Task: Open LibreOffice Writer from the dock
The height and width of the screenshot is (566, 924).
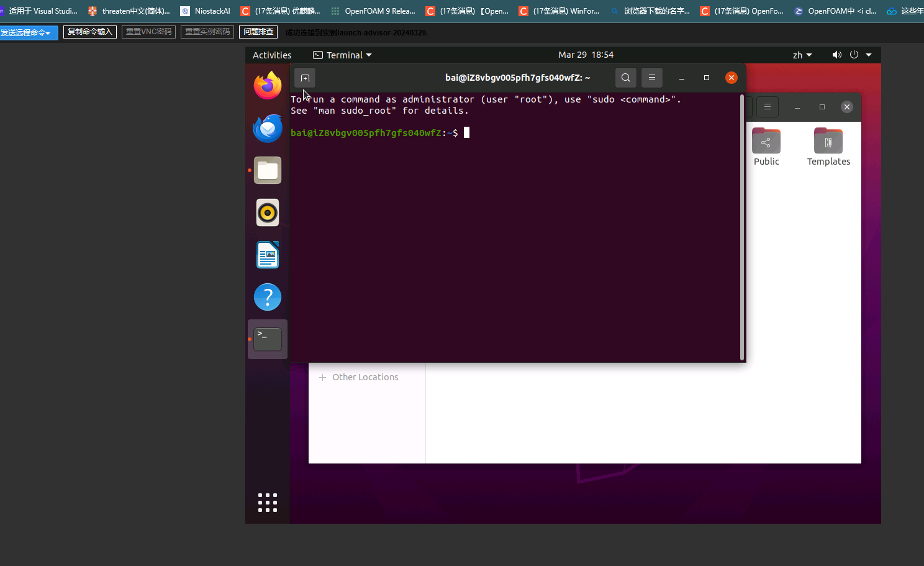Action: (x=268, y=255)
